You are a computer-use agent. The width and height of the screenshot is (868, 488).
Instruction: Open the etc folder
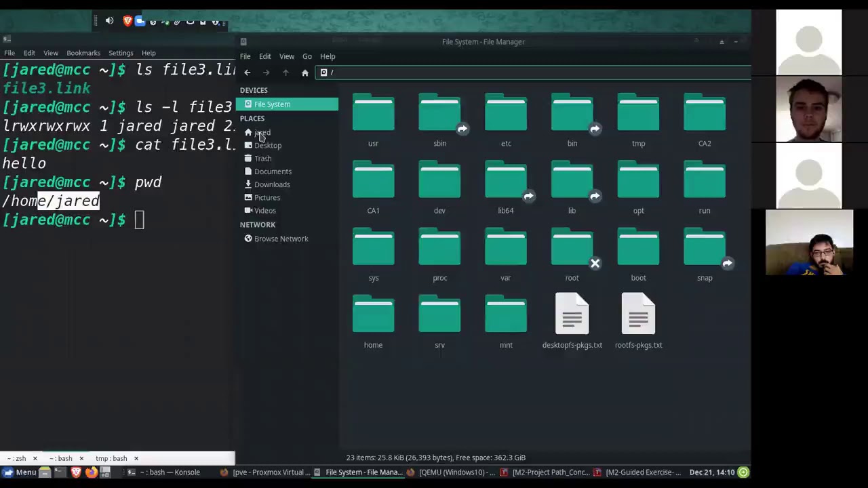[x=506, y=120]
